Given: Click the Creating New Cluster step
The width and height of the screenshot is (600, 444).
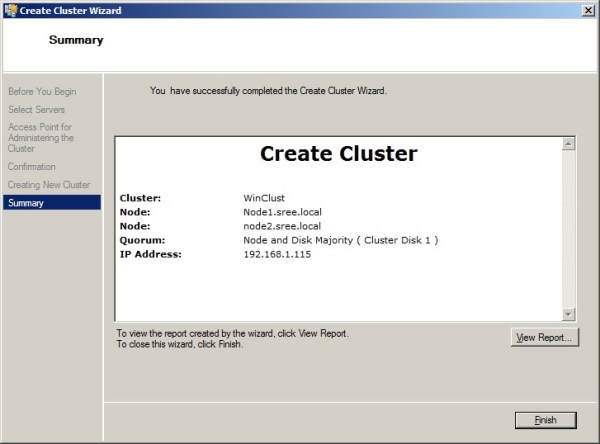Looking at the screenshot, I should (x=49, y=185).
